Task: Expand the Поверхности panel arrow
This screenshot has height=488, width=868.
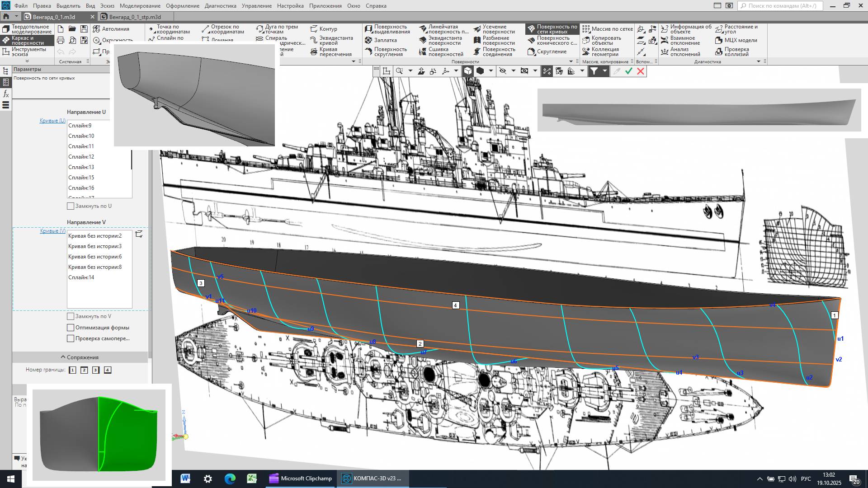Action: tap(571, 61)
